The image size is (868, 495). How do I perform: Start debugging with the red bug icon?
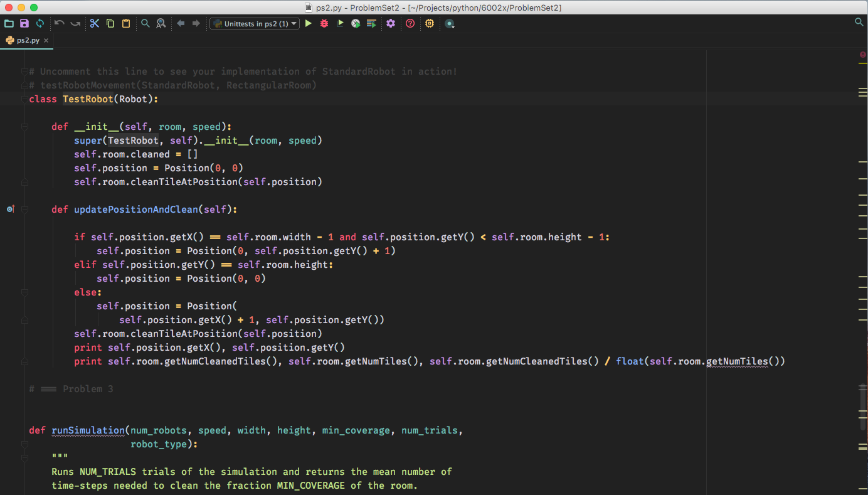click(x=324, y=23)
